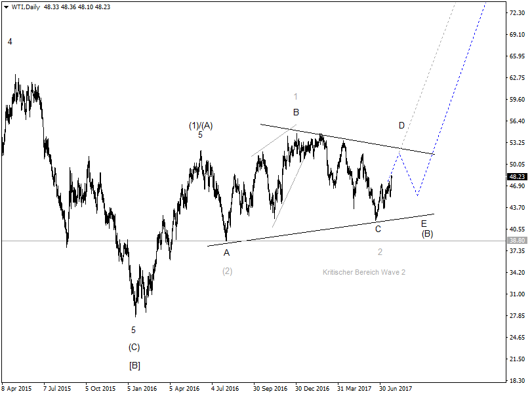Select the 5 Jan 2016 date axis label
This screenshot has height=396, width=532.
point(142,387)
